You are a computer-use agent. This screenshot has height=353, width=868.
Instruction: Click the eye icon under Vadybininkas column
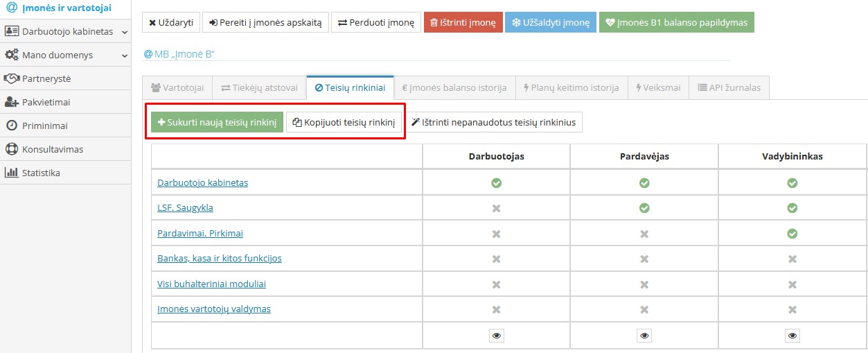tap(792, 336)
